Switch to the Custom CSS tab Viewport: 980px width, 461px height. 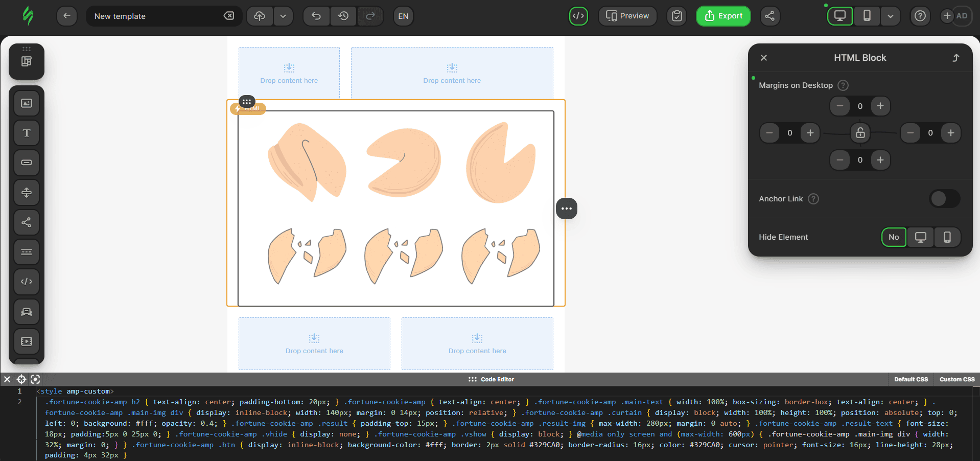coord(956,379)
